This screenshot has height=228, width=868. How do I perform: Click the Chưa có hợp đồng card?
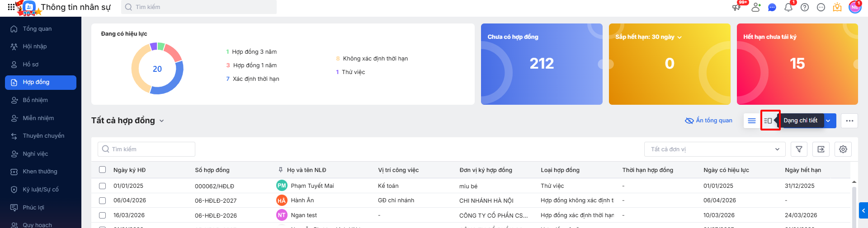coord(542,64)
